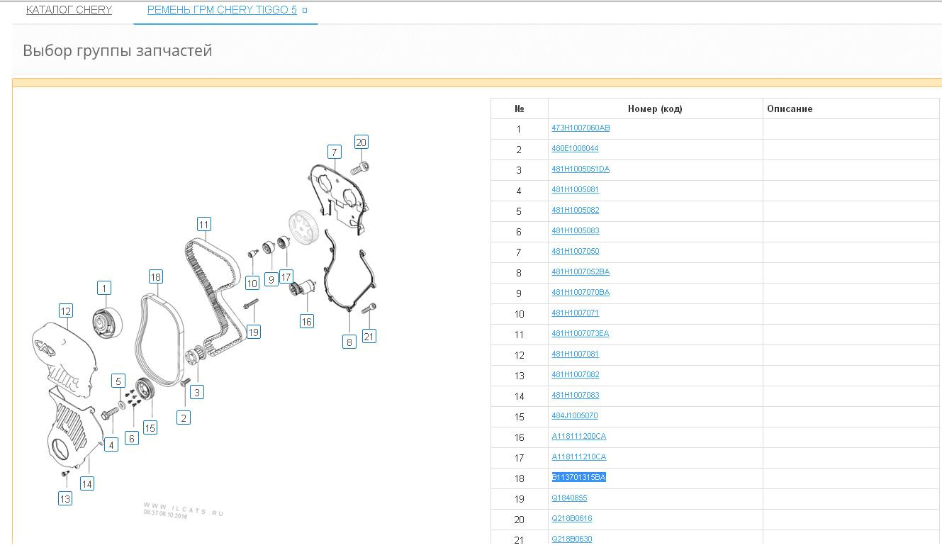Select tensioner callout 16 in the diagram

tap(306, 321)
